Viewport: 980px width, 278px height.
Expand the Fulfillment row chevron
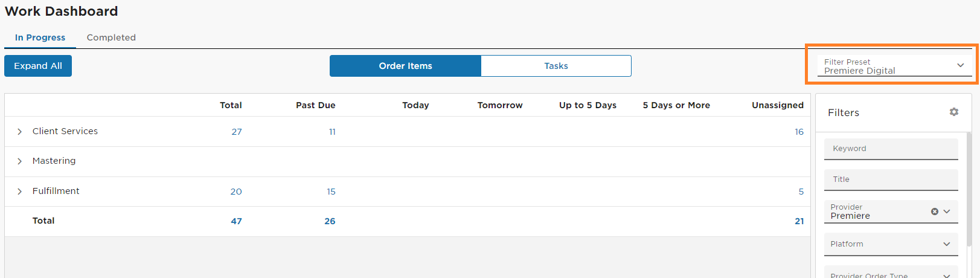(19, 192)
